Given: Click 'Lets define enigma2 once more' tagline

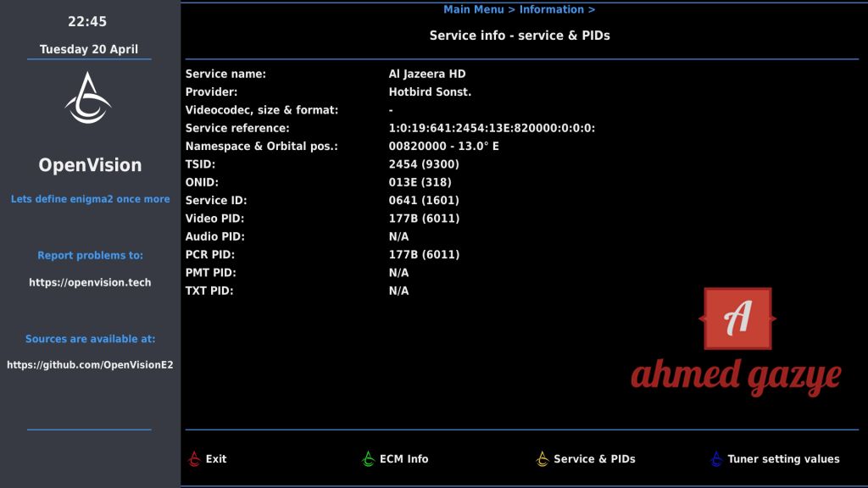Looking at the screenshot, I should pos(90,199).
